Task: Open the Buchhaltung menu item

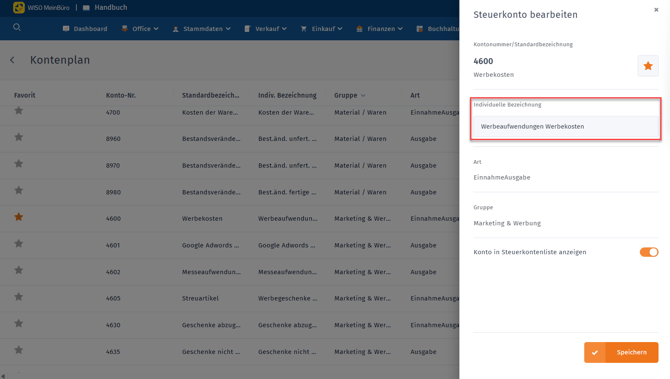Action: point(438,29)
